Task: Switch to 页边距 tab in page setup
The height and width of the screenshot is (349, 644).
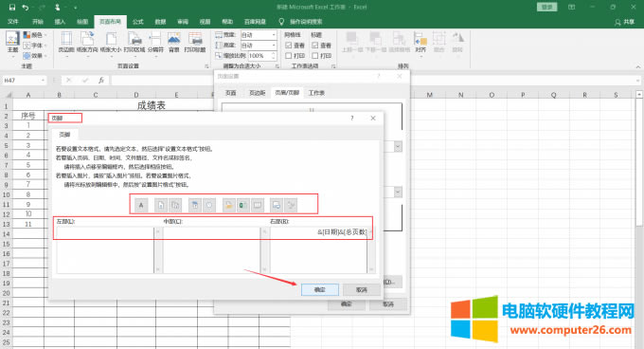Action: (257, 93)
